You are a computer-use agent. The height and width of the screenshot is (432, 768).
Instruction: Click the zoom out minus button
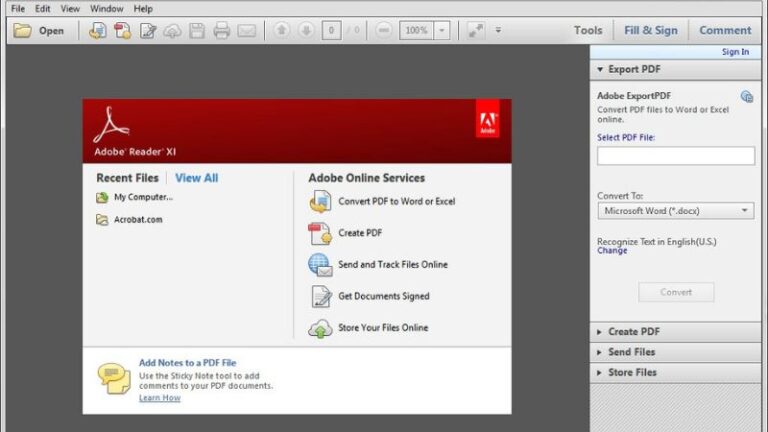pyautogui.click(x=384, y=30)
